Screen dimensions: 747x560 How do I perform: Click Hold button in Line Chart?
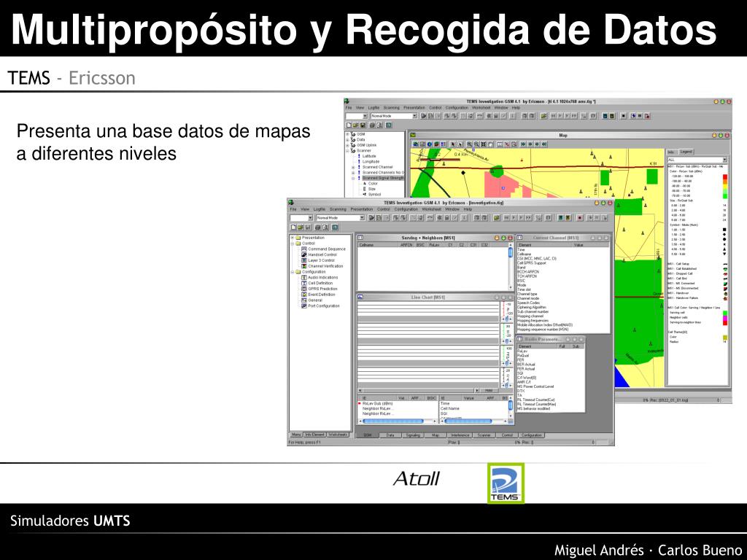pos(489,391)
